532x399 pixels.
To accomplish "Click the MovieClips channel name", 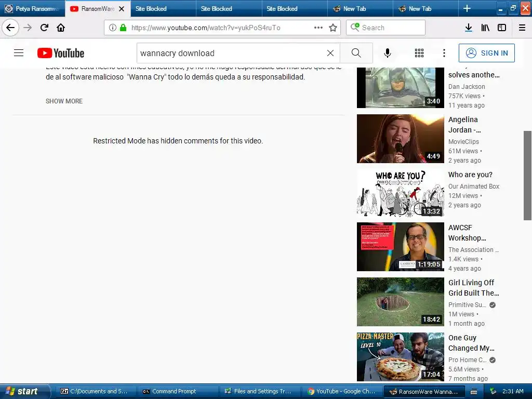I will point(463,141).
